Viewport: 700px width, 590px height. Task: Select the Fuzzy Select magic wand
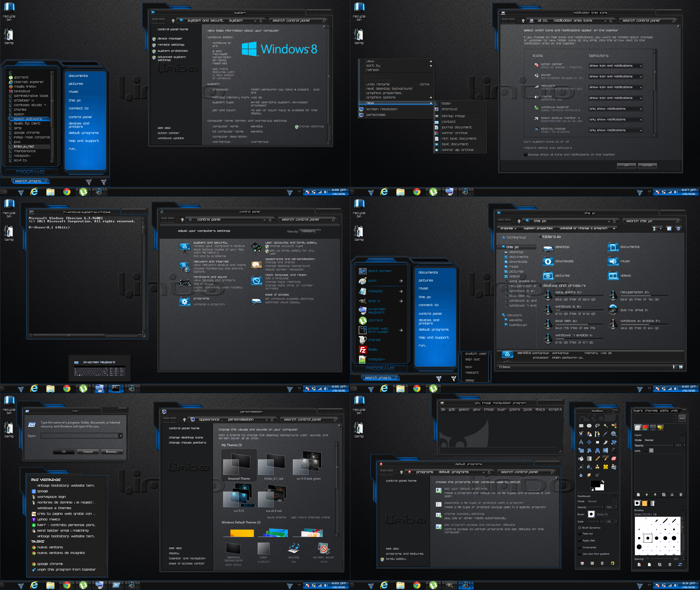coord(606,426)
